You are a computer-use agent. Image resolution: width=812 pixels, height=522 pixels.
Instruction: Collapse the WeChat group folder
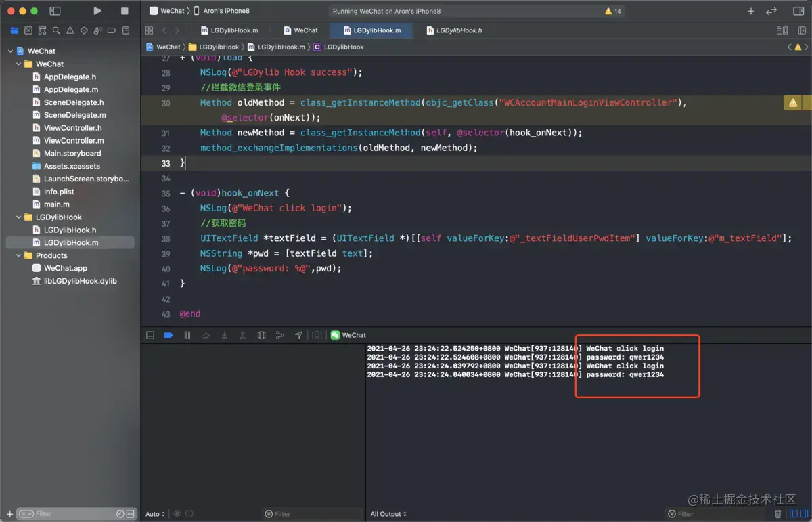tap(19, 64)
